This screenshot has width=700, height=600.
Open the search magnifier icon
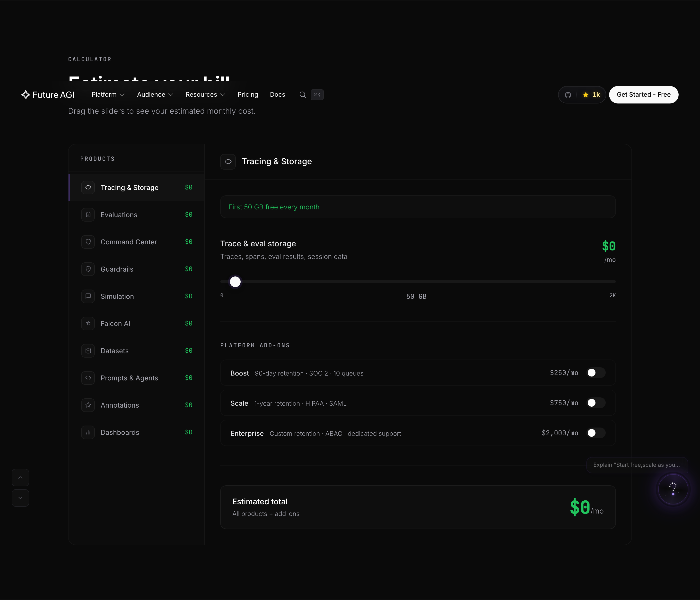303,95
